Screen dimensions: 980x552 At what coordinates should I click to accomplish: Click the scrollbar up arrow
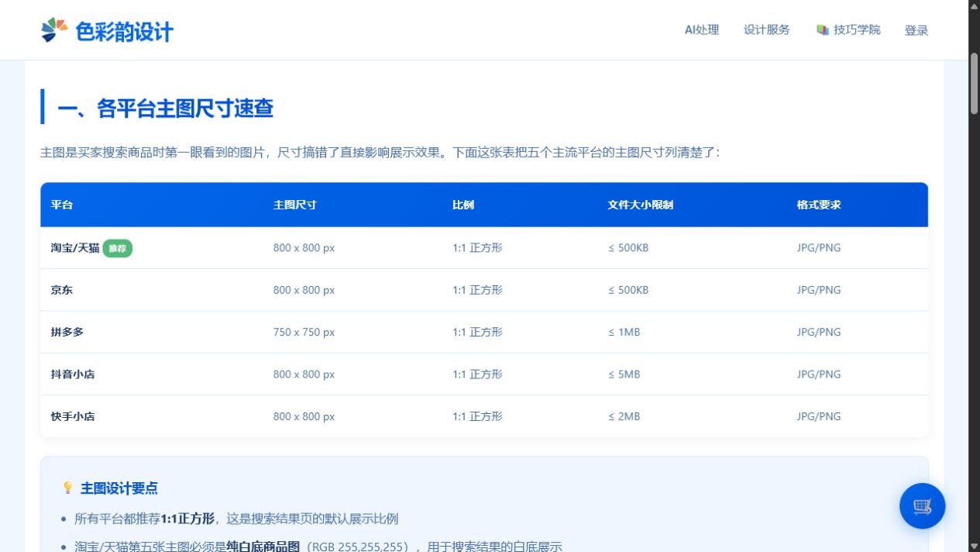click(x=974, y=6)
